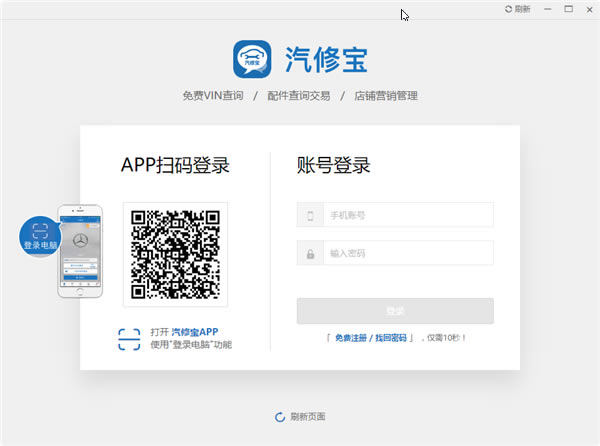The height and width of the screenshot is (446, 600).
Task: Click the phone icon in the account field
Action: (310, 215)
